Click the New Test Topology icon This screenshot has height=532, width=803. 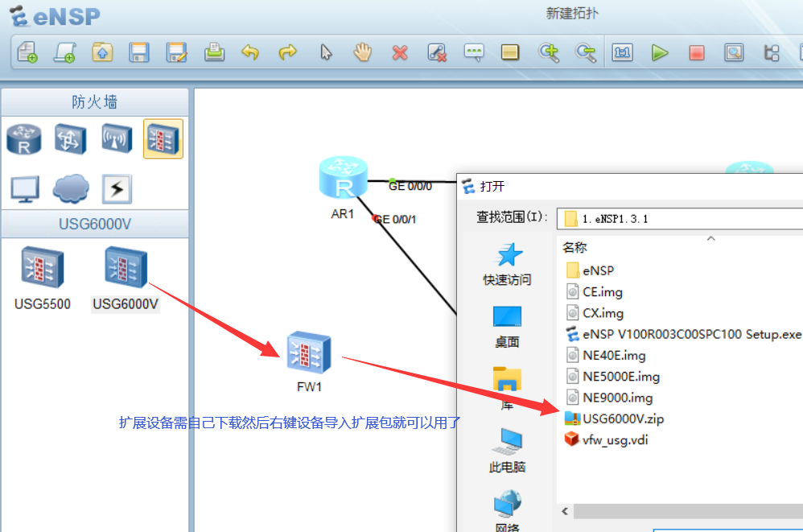(x=65, y=52)
